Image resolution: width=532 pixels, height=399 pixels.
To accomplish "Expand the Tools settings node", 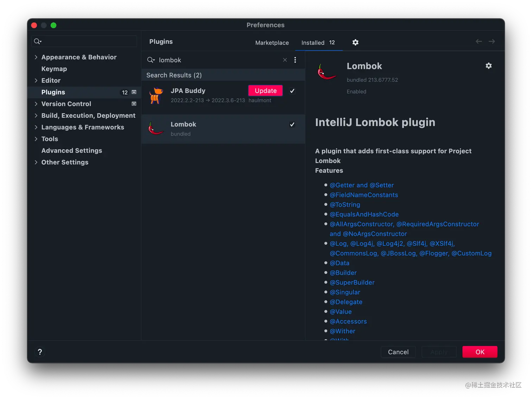I will click(x=36, y=139).
